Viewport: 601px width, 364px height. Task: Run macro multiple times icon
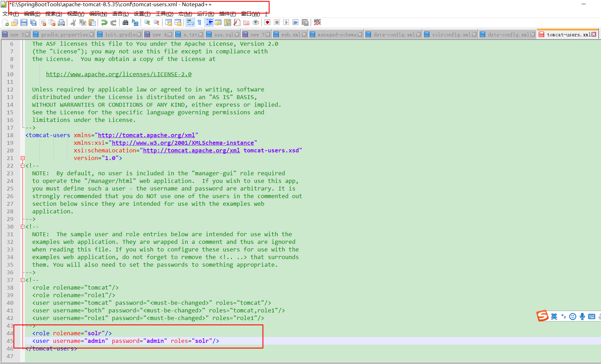click(295, 23)
